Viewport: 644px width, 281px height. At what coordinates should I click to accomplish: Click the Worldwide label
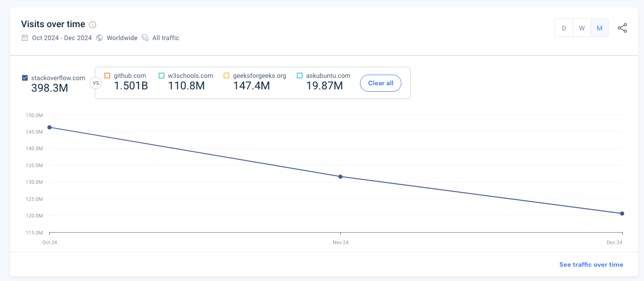point(122,38)
